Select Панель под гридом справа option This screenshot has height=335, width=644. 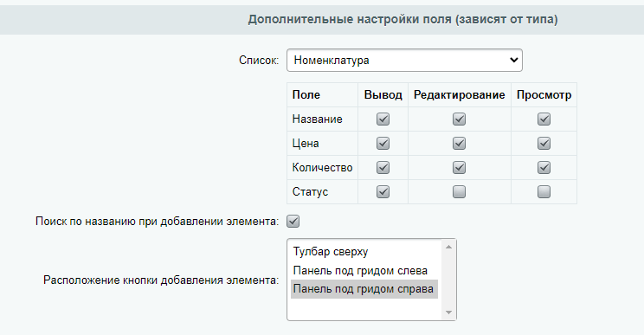[364, 289]
